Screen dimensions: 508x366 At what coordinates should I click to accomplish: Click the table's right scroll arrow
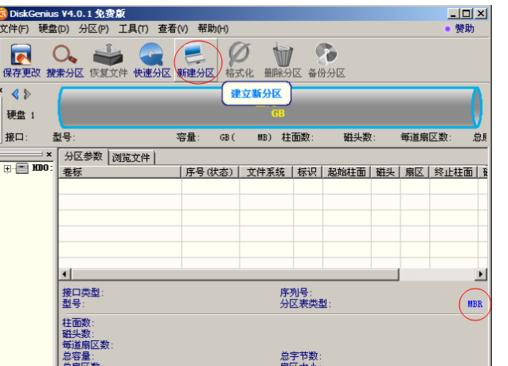point(480,274)
